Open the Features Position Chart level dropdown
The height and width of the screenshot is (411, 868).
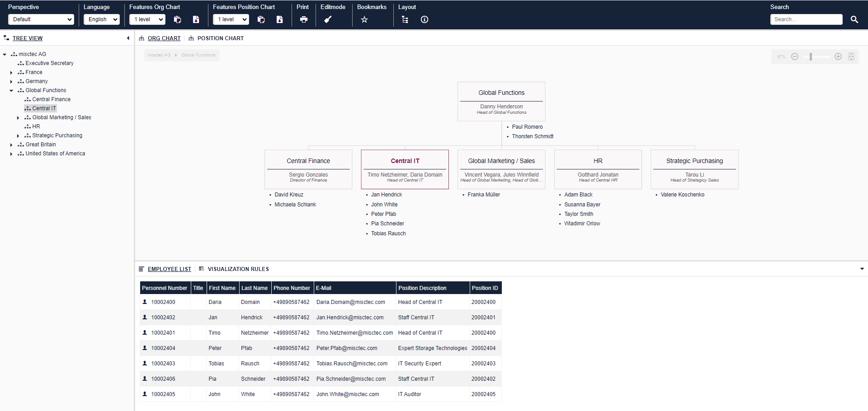click(x=231, y=19)
